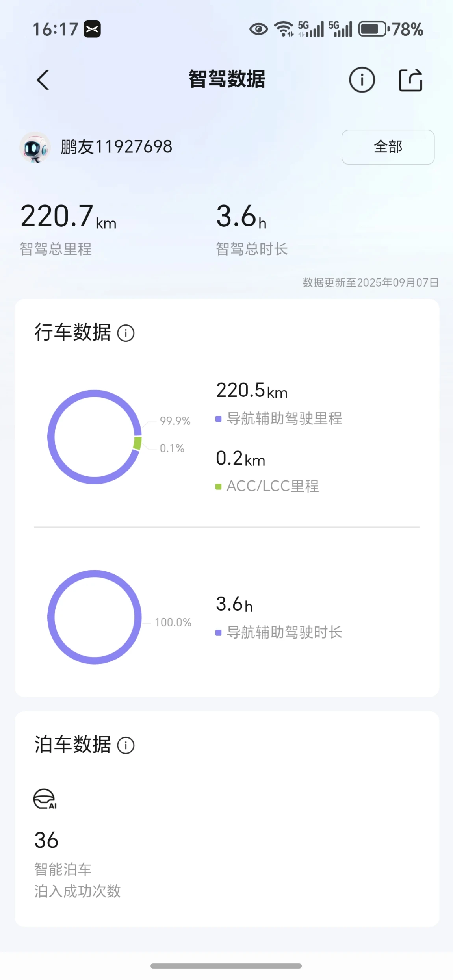Image resolution: width=453 pixels, height=980 pixels.
Task: Tap the robot avatar image
Action: pyautogui.click(x=35, y=147)
